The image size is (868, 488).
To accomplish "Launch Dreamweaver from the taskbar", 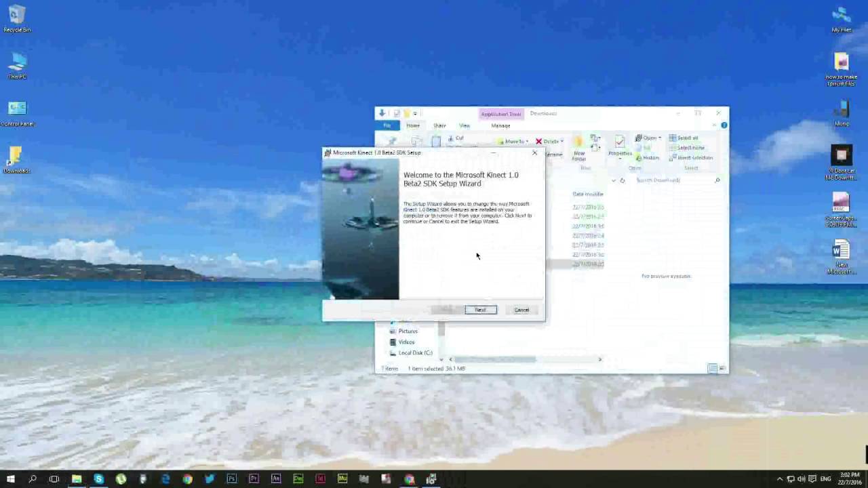I will pyautogui.click(x=298, y=479).
